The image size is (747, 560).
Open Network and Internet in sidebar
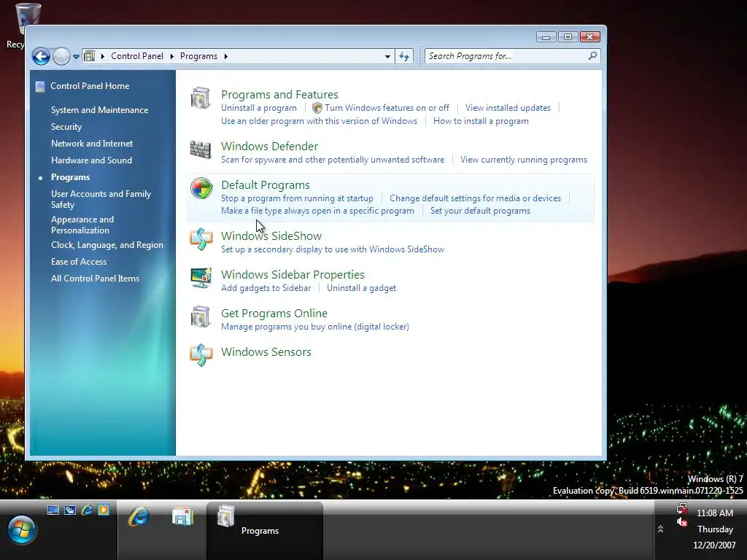pyautogui.click(x=92, y=144)
